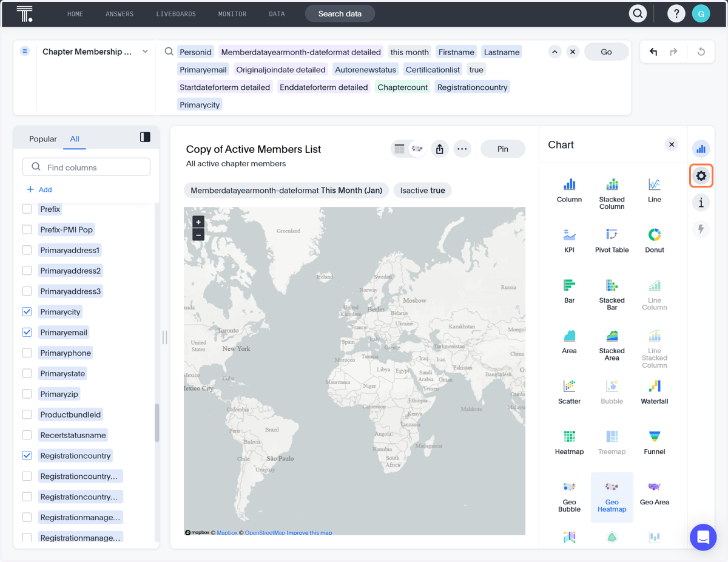This screenshot has width=728, height=562.
Task: Select the Geo Area chart type
Action: coord(654,493)
